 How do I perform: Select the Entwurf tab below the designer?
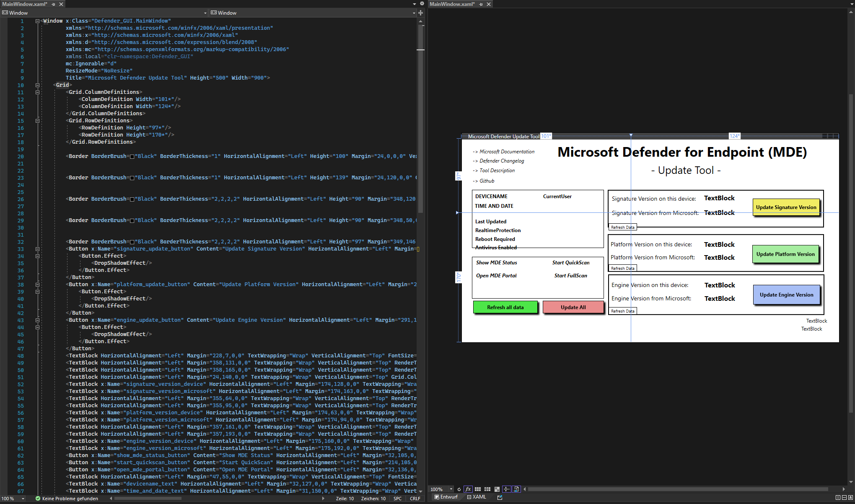[x=446, y=497]
